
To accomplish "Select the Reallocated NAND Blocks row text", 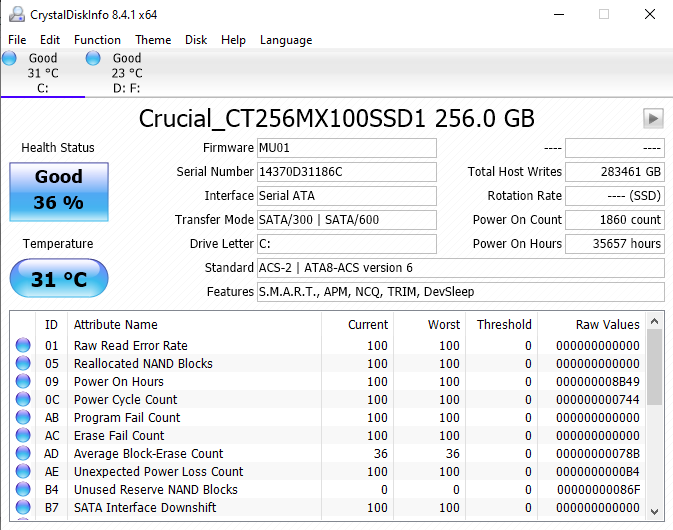I will point(143,363).
